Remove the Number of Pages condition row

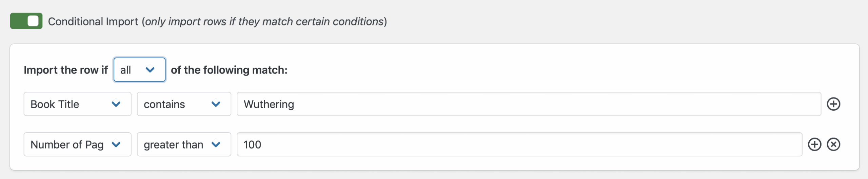tap(833, 144)
